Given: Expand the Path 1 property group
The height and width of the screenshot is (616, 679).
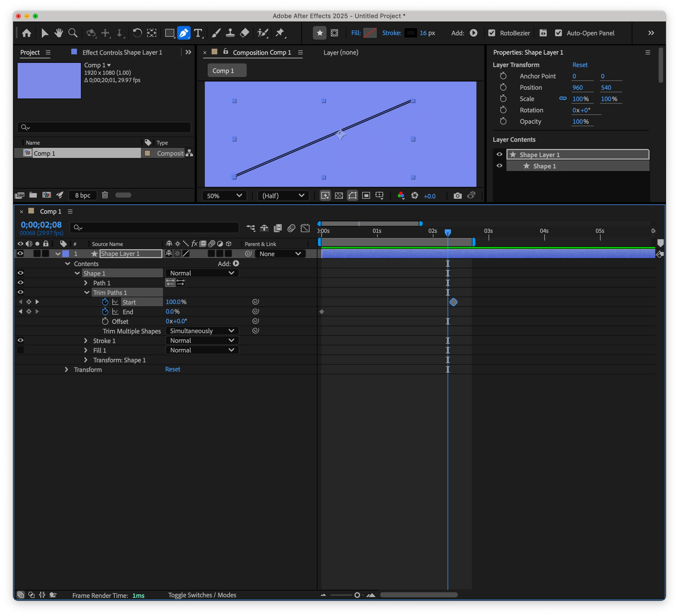Looking at the screenshot, I should click(85, 283).
